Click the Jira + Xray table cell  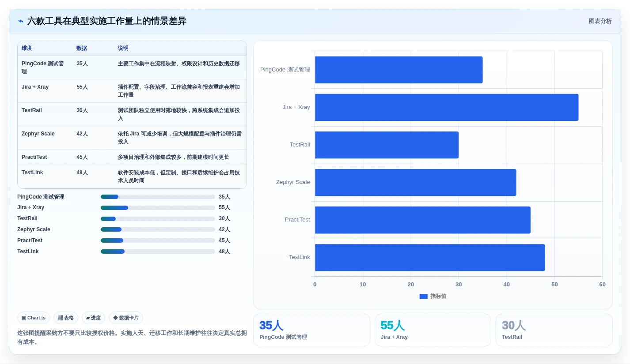(x=45, y=91)
